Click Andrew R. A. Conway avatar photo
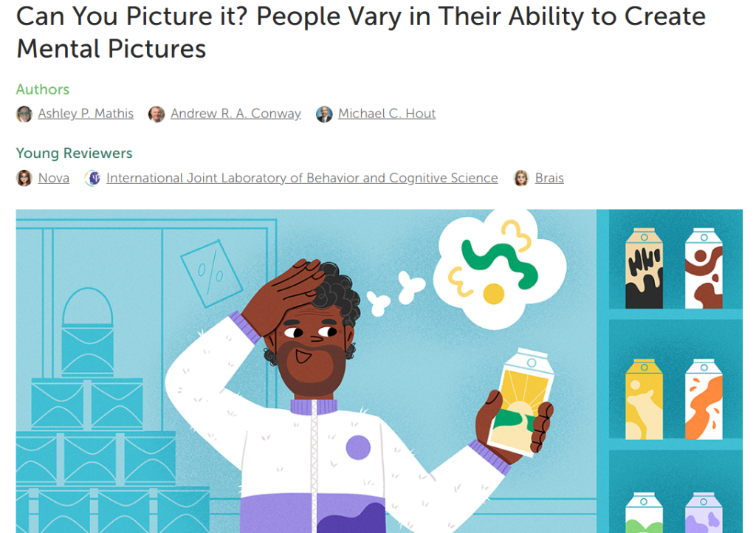Screen dimensions: 756x533 pos(157,114)
